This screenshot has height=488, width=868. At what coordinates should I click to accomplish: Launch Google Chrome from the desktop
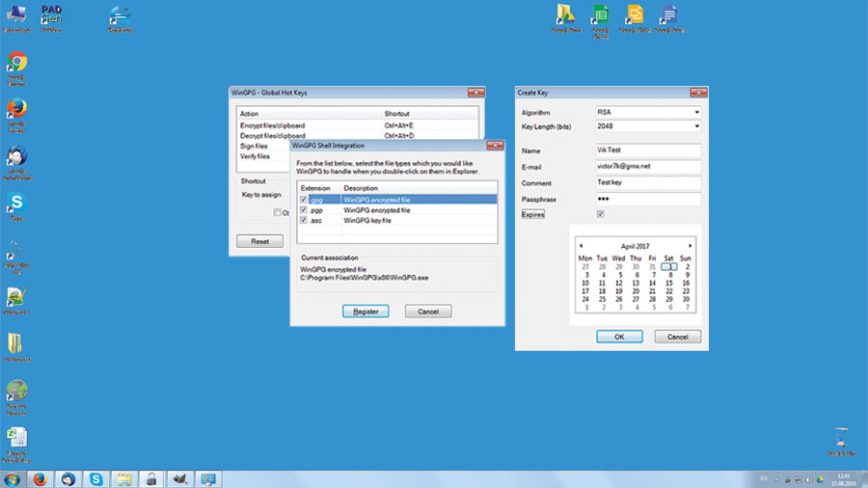click(17, 68)
